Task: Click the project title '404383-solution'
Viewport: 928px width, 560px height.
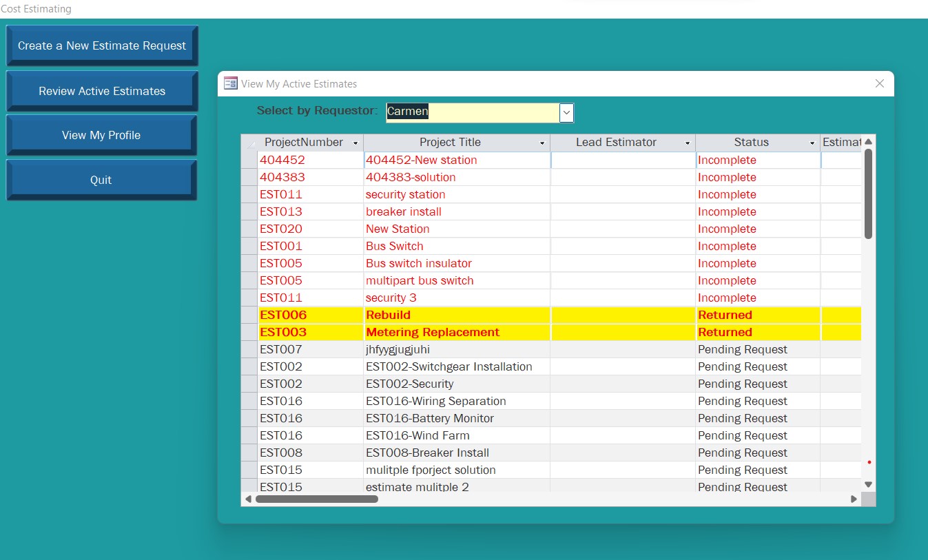Action: coord(411,177)
